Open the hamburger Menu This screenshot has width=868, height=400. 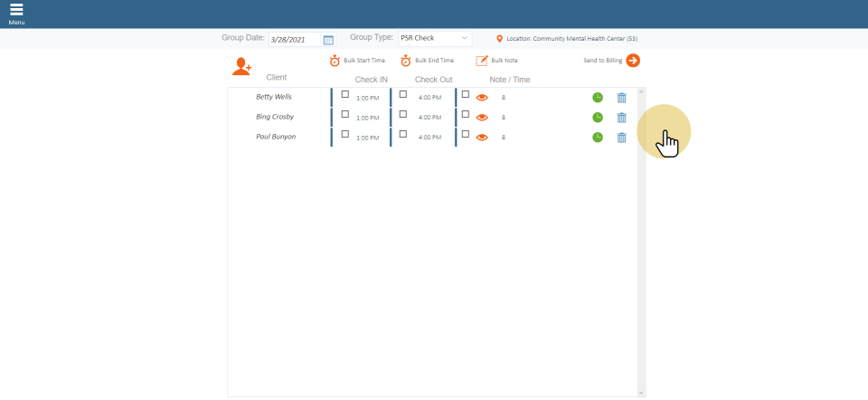(x=16, y=12)
